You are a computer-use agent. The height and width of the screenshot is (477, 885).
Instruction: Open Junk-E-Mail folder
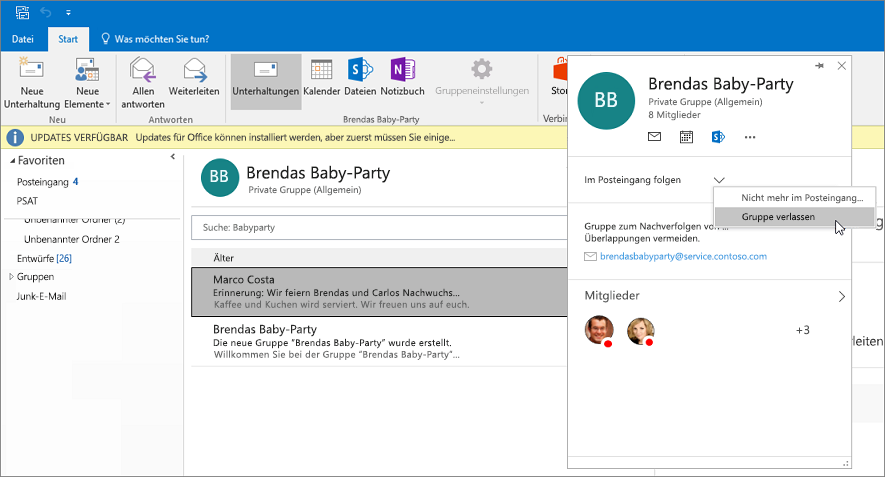click(x=41, y=296)
